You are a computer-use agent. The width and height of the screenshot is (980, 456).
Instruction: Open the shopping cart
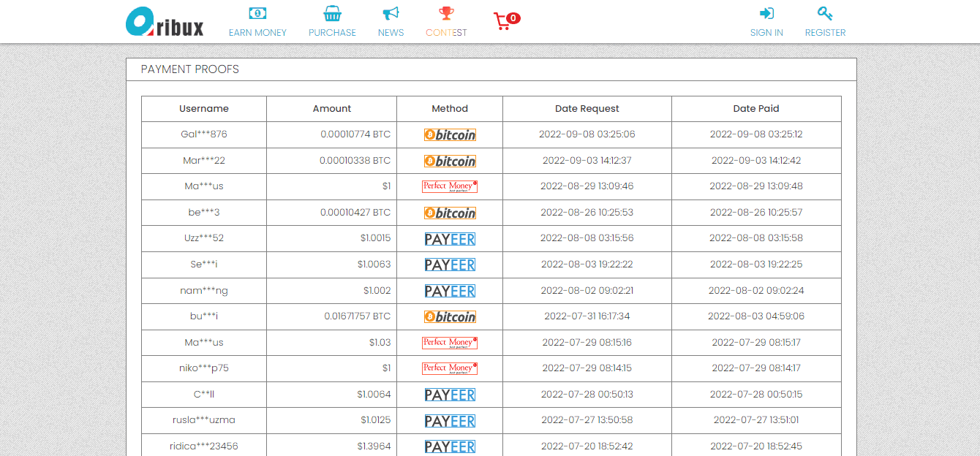[505, 21]
